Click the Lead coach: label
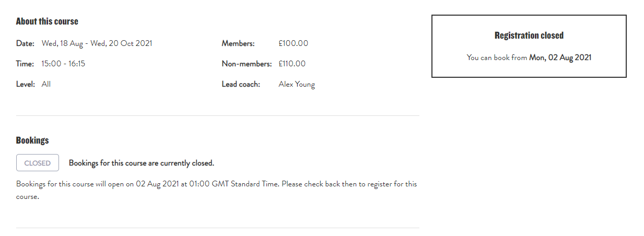This screenshot has width=644, height=236. 241,84
